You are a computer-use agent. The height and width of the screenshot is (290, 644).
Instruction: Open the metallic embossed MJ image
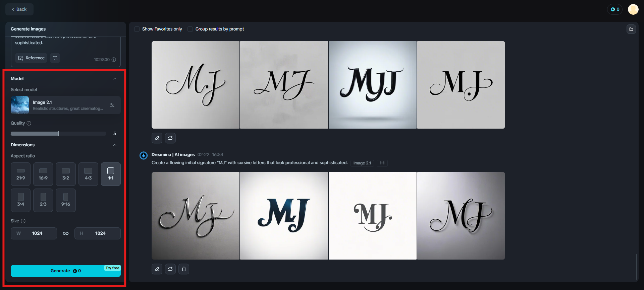coord(196,216)
